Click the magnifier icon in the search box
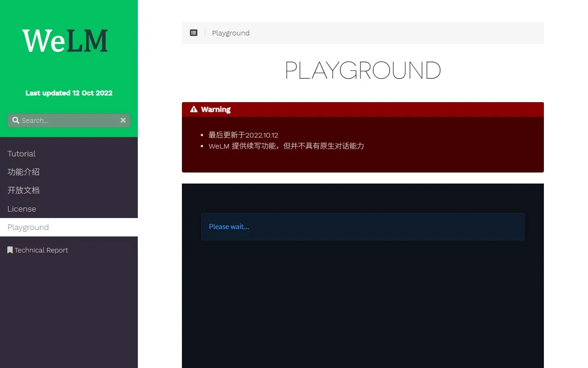The height and width of the screenshot is (368, 588). 16,120
